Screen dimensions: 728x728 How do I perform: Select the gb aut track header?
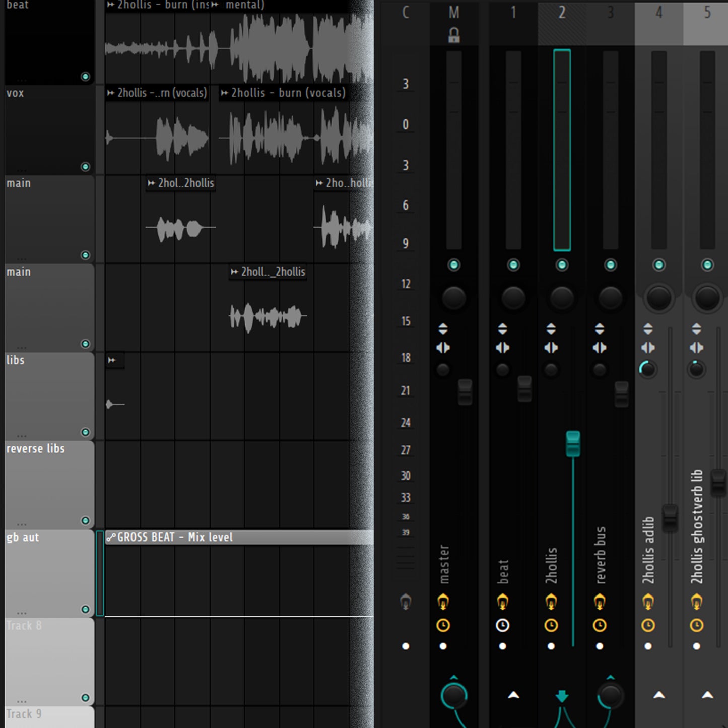(x=49, y=573)
